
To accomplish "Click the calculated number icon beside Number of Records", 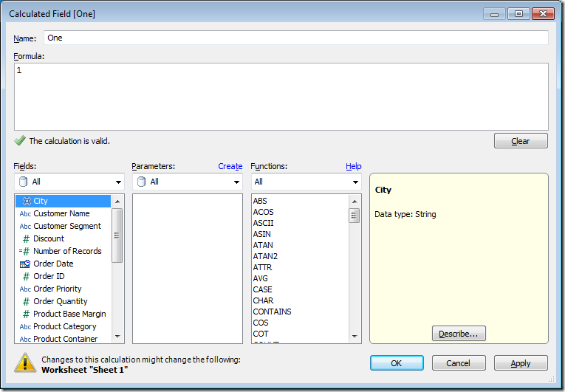I will point(24,251).
